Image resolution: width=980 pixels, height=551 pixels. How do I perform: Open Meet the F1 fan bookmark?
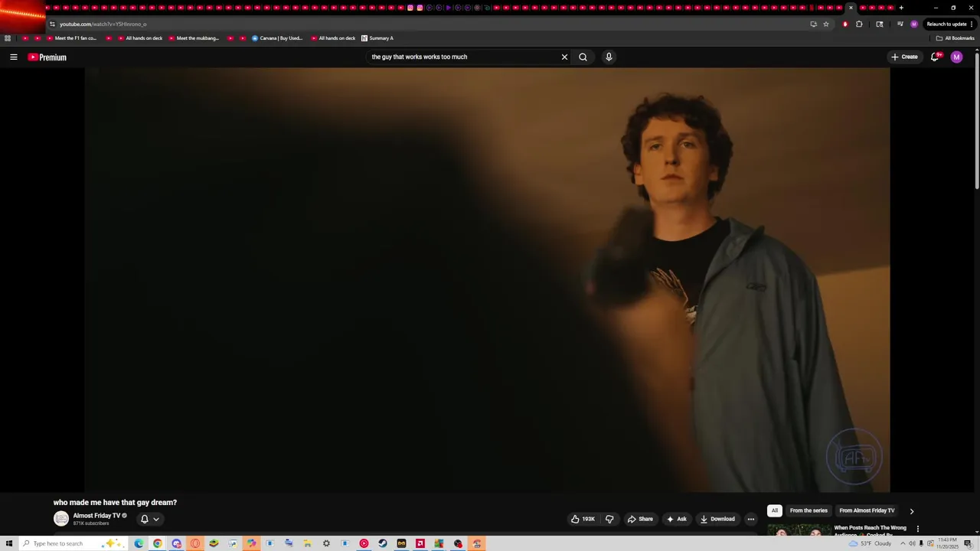[70, 38]
